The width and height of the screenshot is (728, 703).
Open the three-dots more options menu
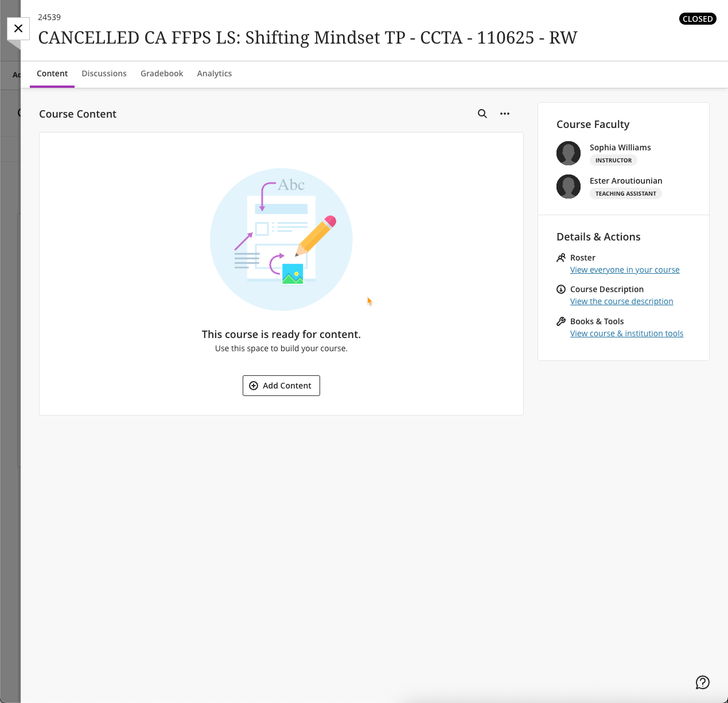(505, 114)
